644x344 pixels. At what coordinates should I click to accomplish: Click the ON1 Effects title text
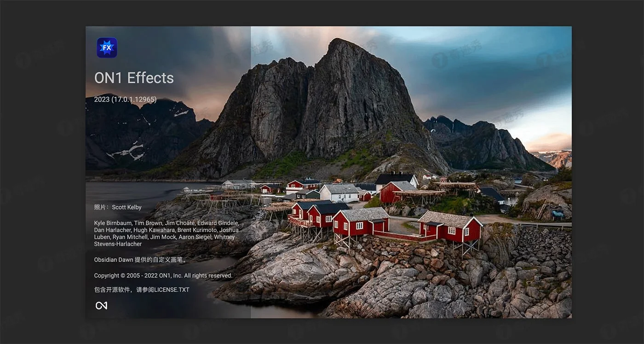click(x=134, y=78)
